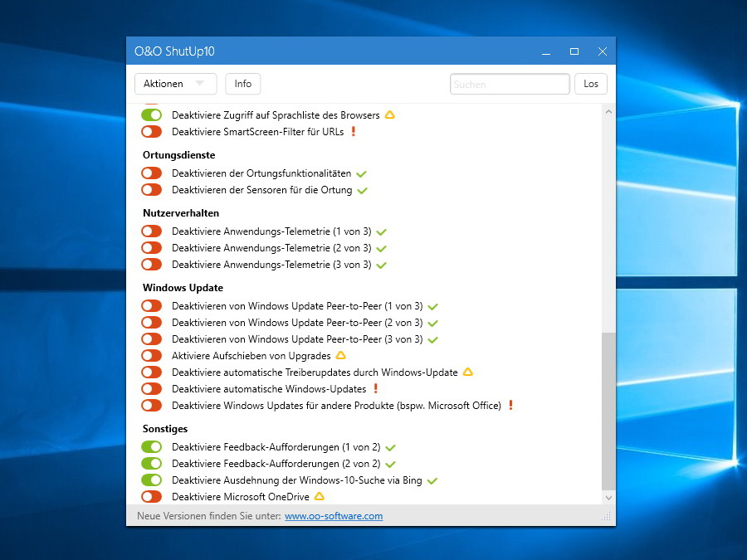
Task: Select the Nutzerverhalten section heading
Action: click(x=181, y=213)
